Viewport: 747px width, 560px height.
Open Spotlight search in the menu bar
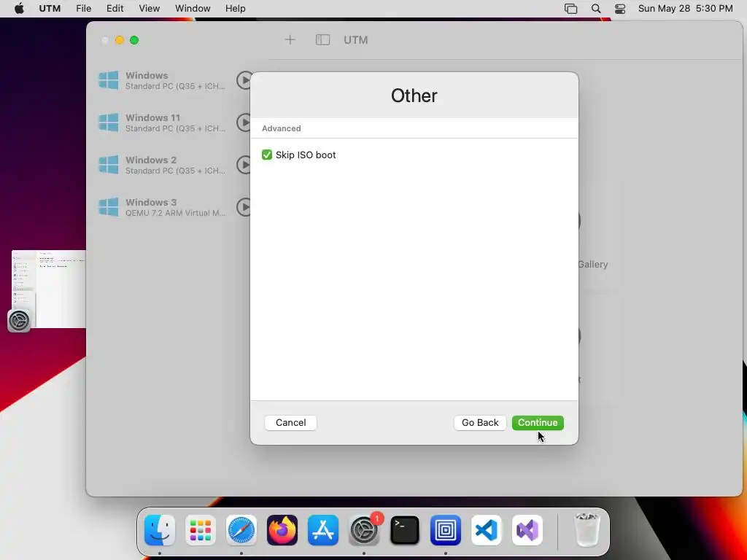coord(595,9)
